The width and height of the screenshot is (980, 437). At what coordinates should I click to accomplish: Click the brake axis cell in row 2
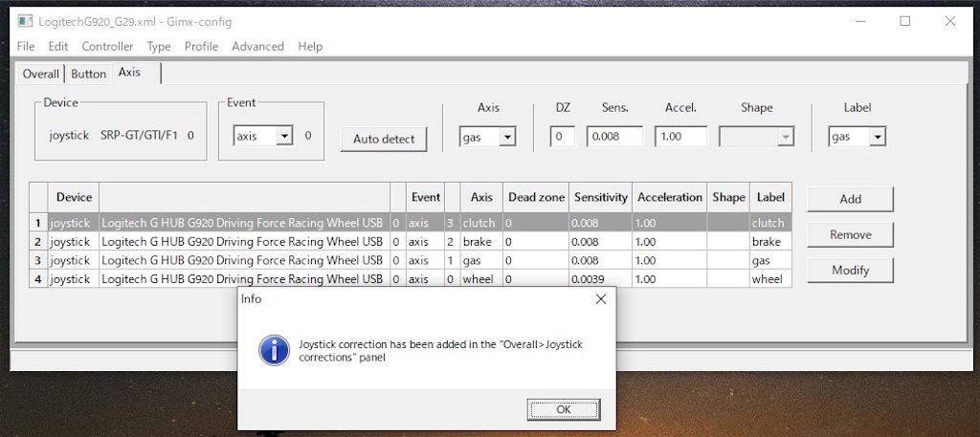481,242
